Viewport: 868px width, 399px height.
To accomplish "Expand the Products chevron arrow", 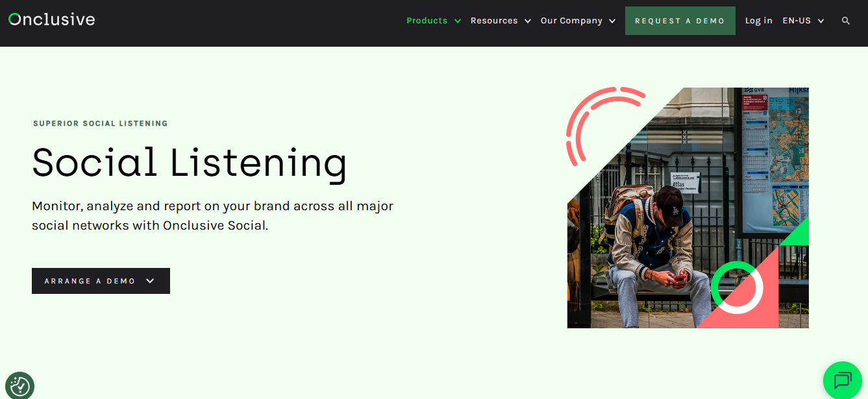I will point(458,21).
